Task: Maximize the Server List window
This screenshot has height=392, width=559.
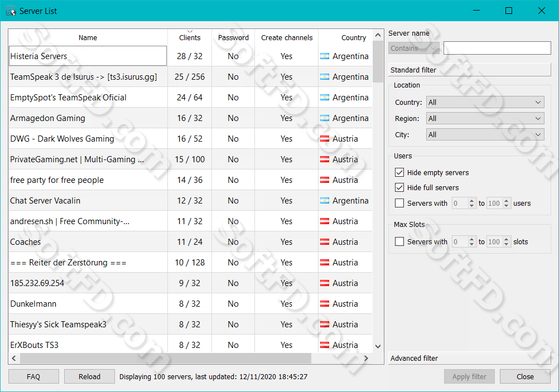Action: (x=509, y=11)
